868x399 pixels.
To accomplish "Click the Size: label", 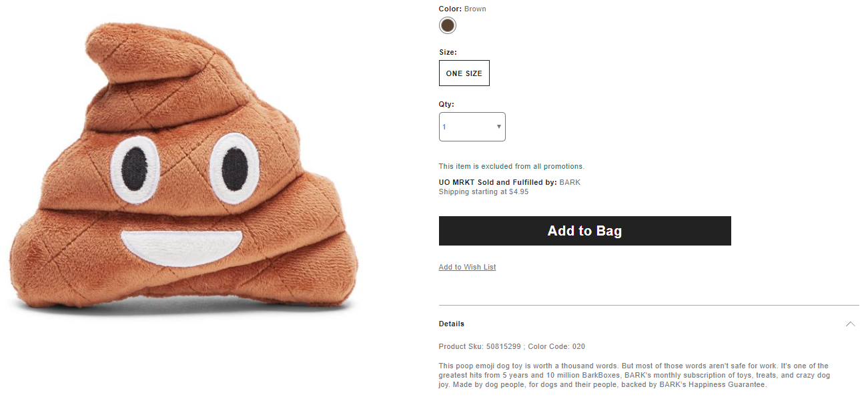I will (x=448, y=52).
